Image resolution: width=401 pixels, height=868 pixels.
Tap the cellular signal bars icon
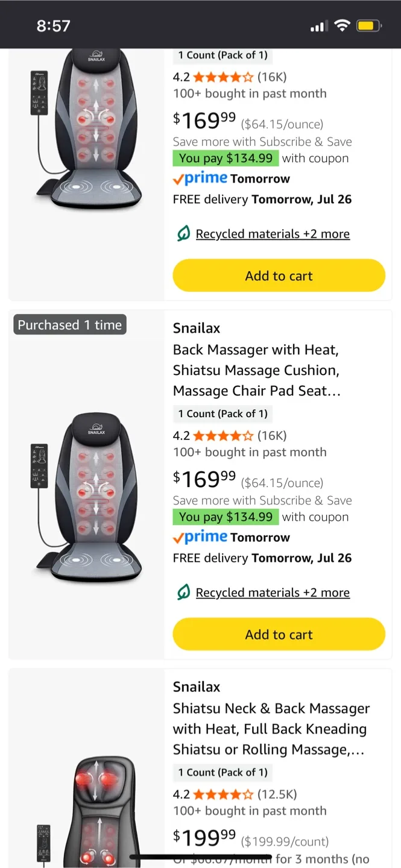pyautogui.click(x=318, y=25)
